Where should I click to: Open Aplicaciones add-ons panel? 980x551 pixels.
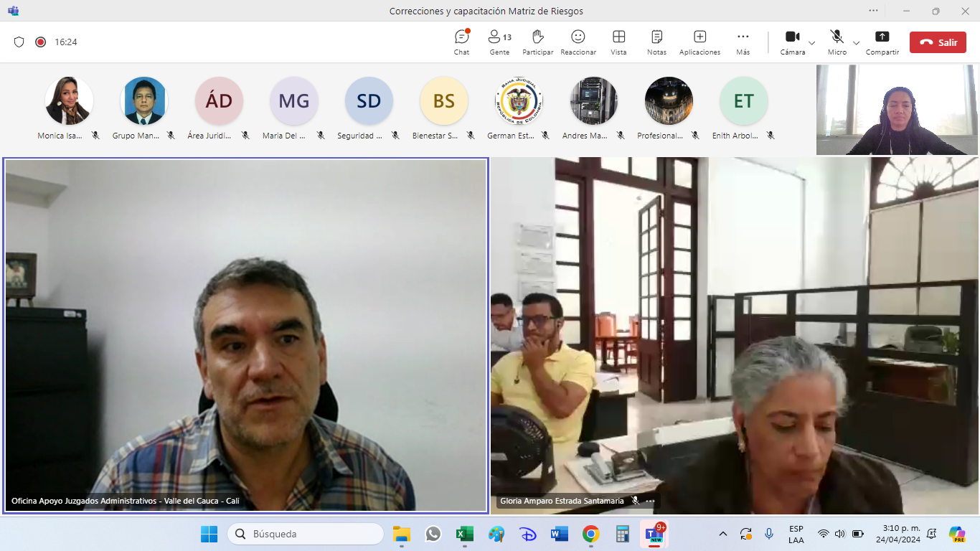point(699,42)
